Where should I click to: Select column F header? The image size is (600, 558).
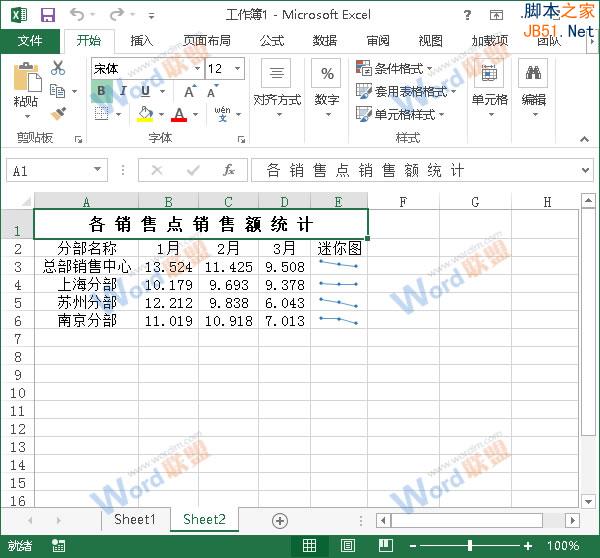(403, 202)
